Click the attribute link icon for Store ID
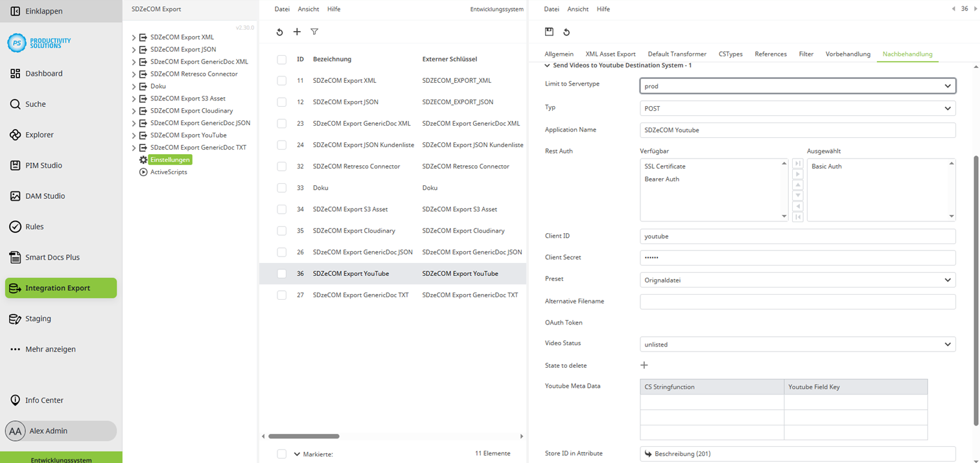The height and width of the screenshot is (463, 980). [647, 453]
